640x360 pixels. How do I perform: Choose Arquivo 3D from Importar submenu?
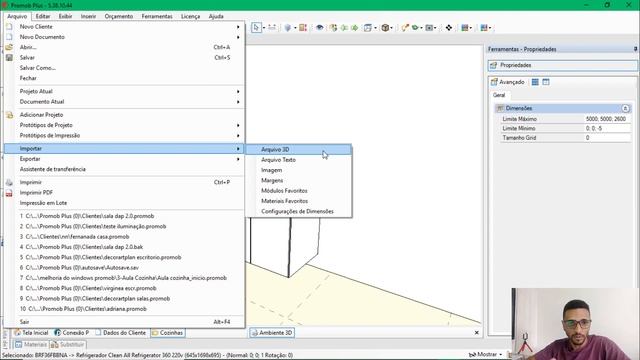pyautogui.click(x=298, y=149)
